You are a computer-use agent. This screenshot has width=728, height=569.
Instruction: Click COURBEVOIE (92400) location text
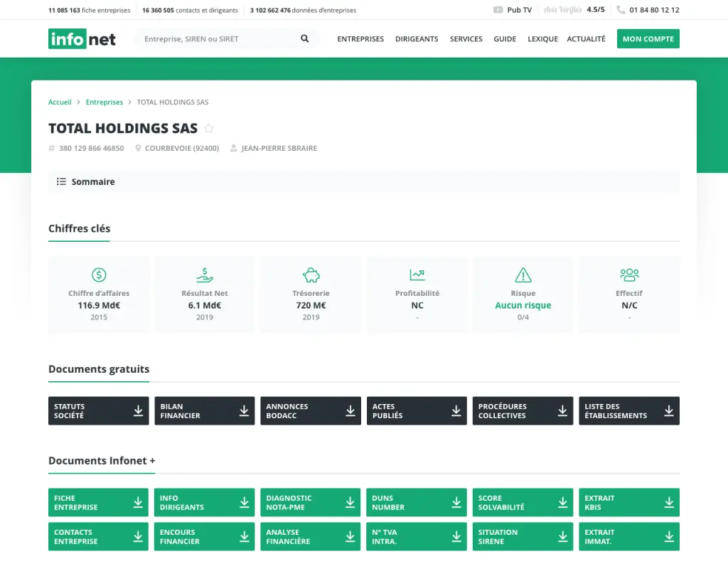coord(182,148)
